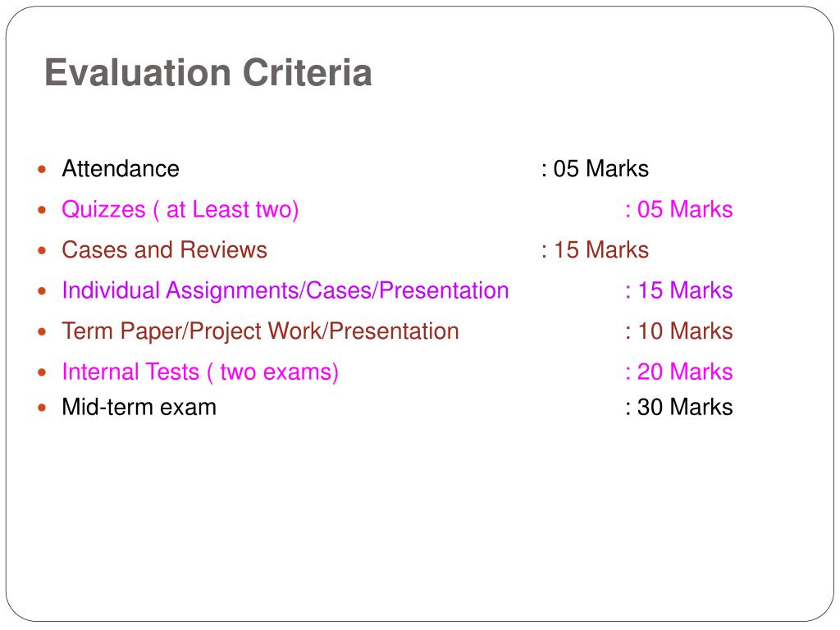Click the bullet before Cases and Reviews
The height and width of the screenshot is (630, 840).
tap(43, 251)
